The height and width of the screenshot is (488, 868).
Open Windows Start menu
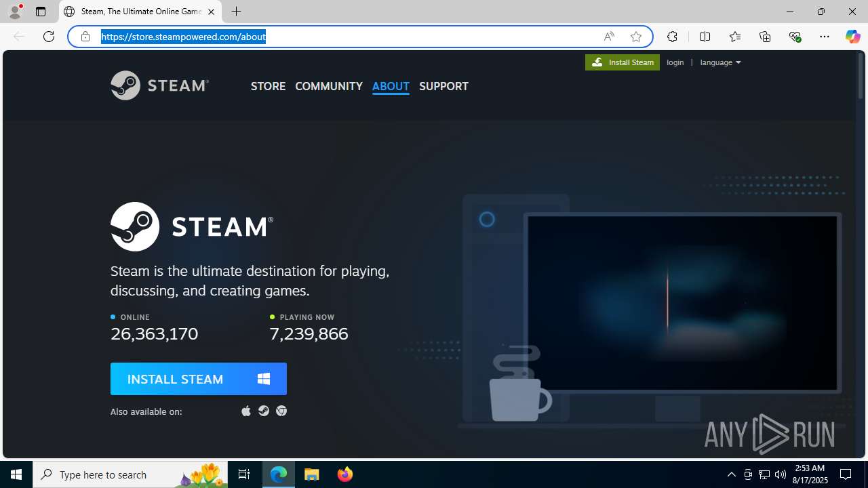click(x=16, y=474)
